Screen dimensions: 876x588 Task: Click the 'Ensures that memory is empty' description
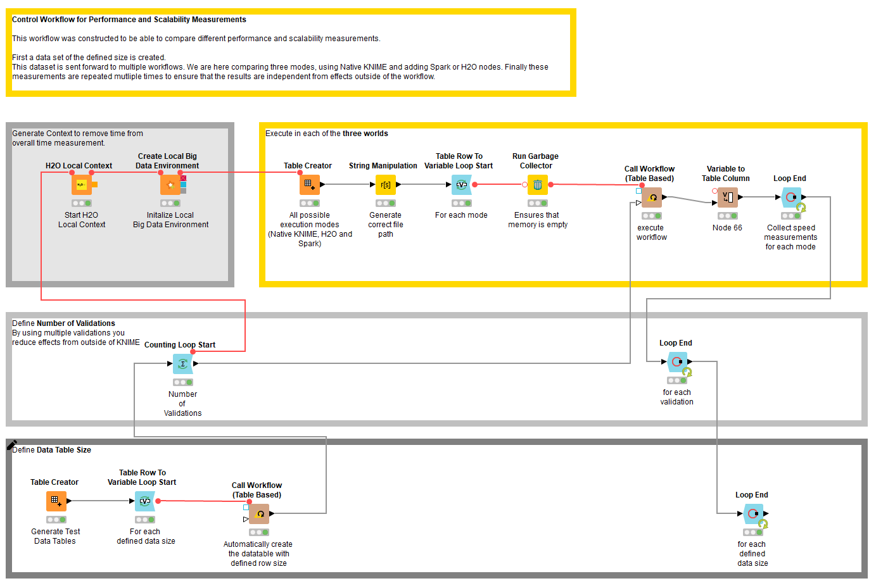[538, 220]
